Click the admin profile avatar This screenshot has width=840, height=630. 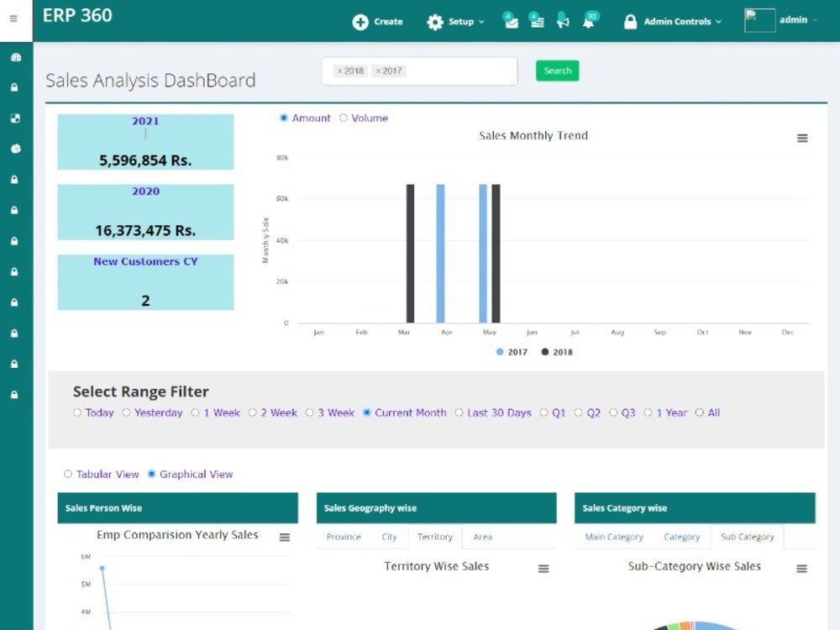coord(759,20)
